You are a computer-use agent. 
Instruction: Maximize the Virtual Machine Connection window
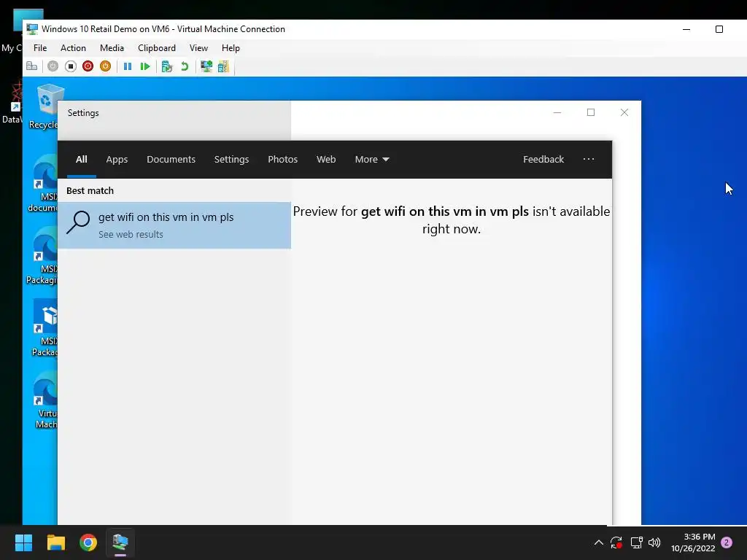pos(719,29)
